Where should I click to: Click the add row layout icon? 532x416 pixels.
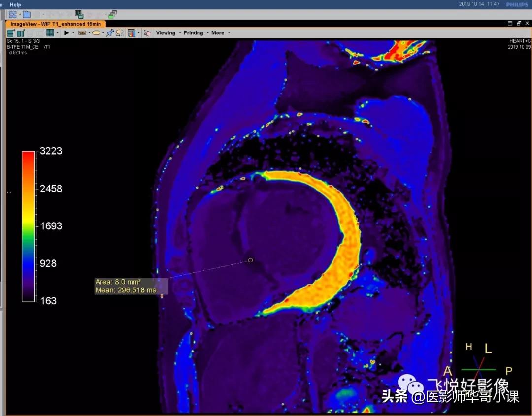(11, 33)
